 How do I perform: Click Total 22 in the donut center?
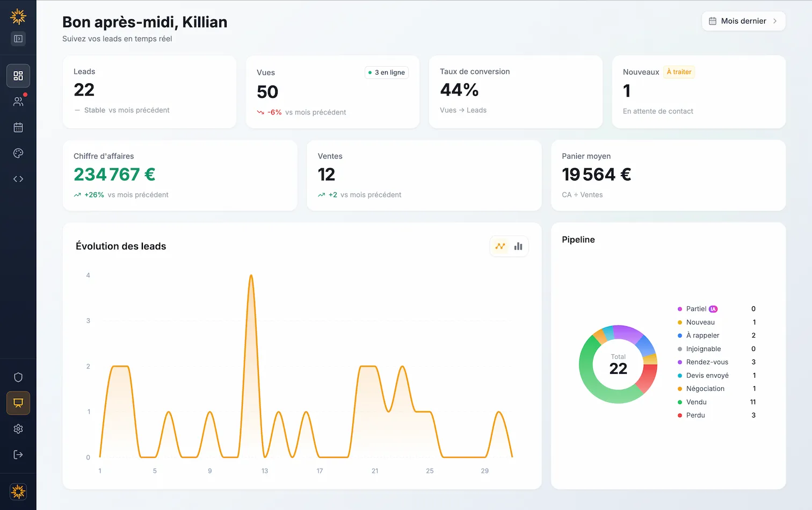click(618, 364)
